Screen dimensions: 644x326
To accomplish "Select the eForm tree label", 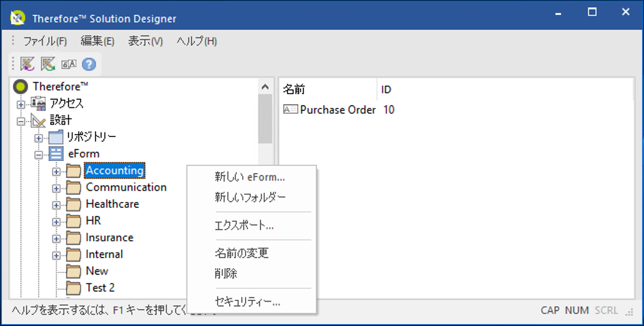I will (84, 154).
